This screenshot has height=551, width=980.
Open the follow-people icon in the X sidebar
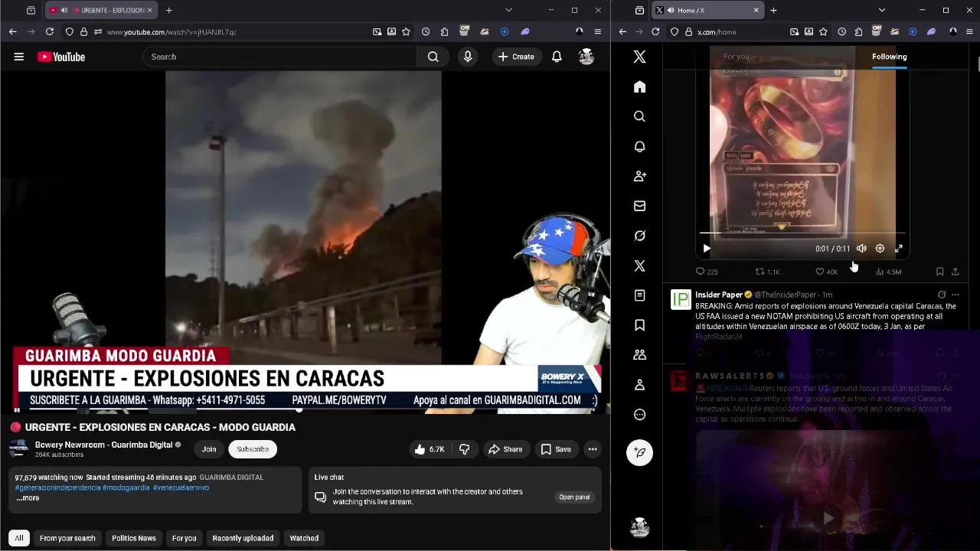click(x=639, y=176)
